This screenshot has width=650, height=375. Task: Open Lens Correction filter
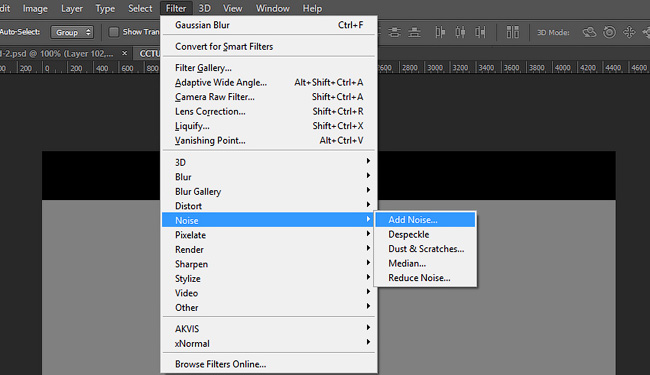(269, 111)
